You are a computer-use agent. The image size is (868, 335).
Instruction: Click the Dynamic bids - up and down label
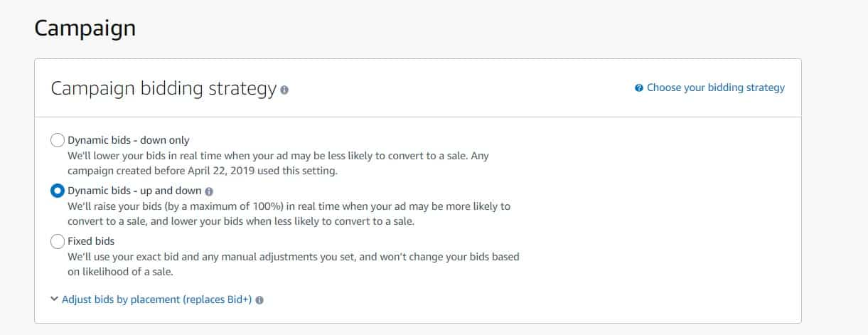[x=134, y=191]
